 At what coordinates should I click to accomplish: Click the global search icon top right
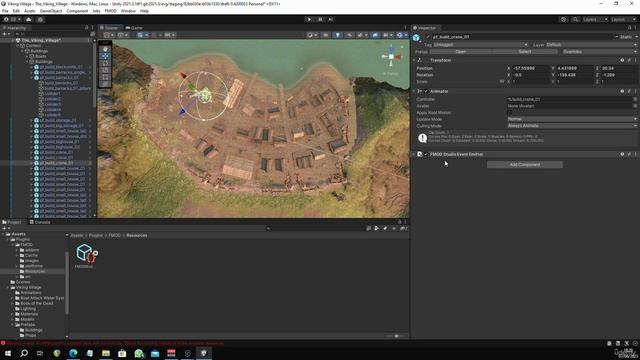[x=575, y=20]
